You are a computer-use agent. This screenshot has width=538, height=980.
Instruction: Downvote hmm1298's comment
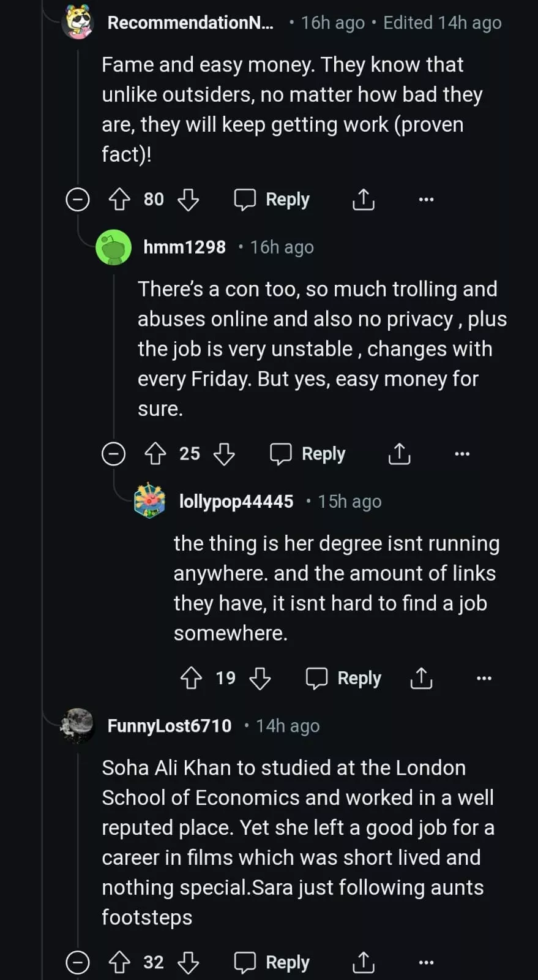(x=224, y=454)
